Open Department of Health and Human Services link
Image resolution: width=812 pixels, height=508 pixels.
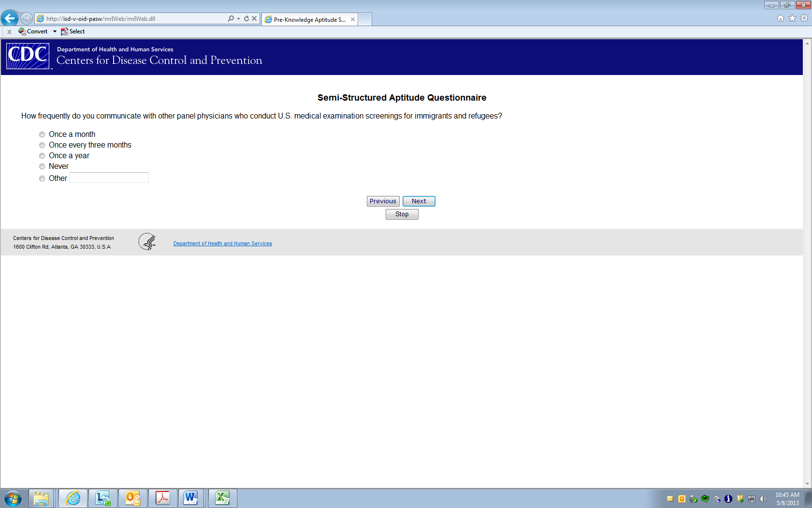coord(222,243)
